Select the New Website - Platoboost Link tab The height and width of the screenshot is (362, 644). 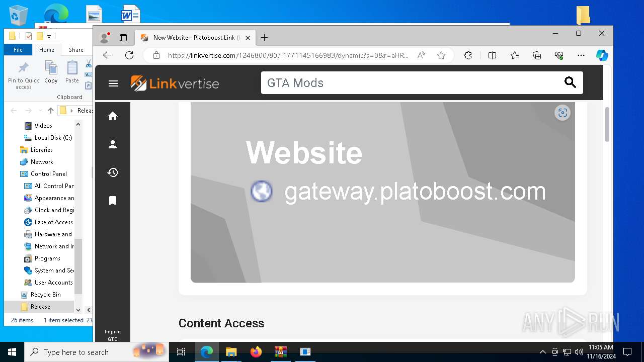coord(195,38)
